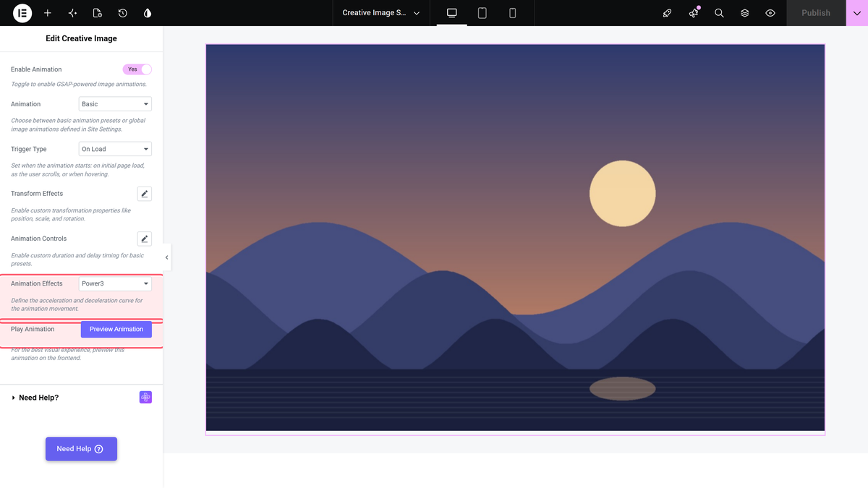
Task: Click the rocket launch icon
Action: point(668,13)
